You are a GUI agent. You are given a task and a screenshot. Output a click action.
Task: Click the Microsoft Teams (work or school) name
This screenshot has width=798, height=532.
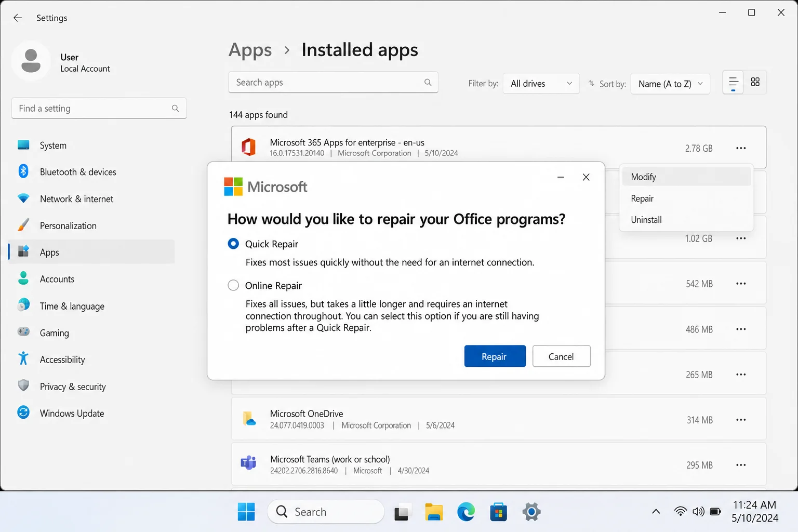pyautogui.click(x=330, y=459)
